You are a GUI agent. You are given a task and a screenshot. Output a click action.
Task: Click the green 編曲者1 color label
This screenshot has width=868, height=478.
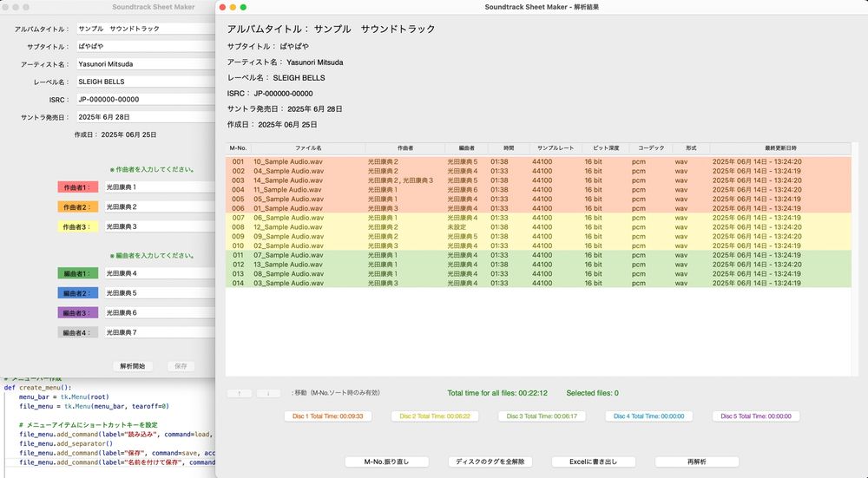77,273
